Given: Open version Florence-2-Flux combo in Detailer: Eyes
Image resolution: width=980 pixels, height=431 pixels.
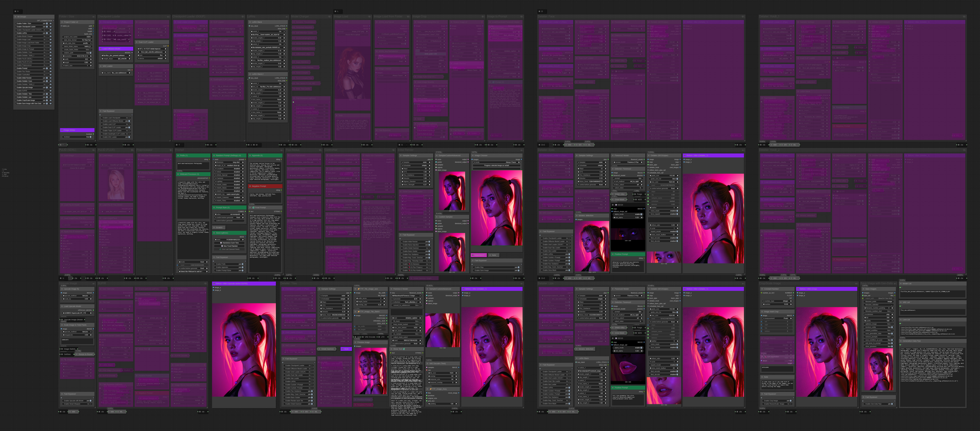Looking at the screenshot, I should click(x=628, y=162).
